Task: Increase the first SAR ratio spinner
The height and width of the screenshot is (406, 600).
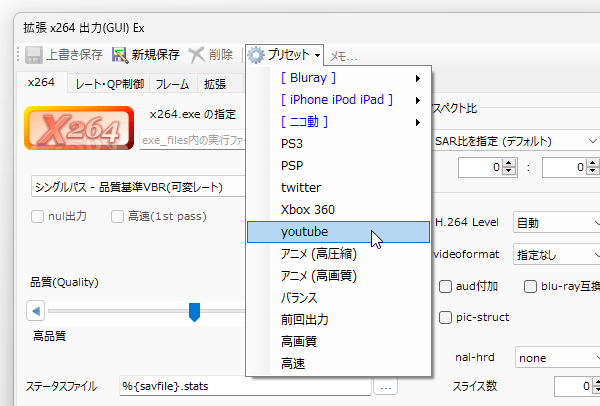Action: [x=509, y=163]
